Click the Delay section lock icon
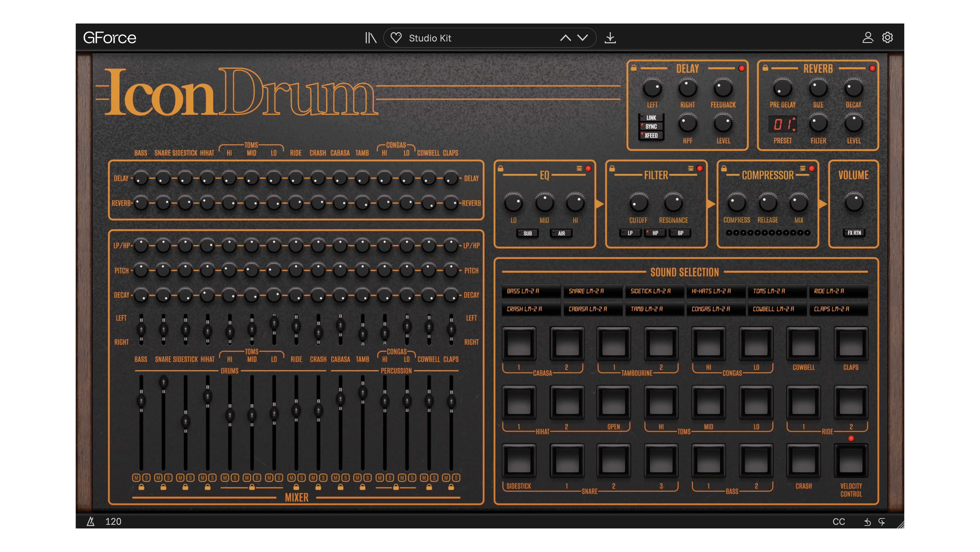980x552 pixels. (x=634, y=68)
